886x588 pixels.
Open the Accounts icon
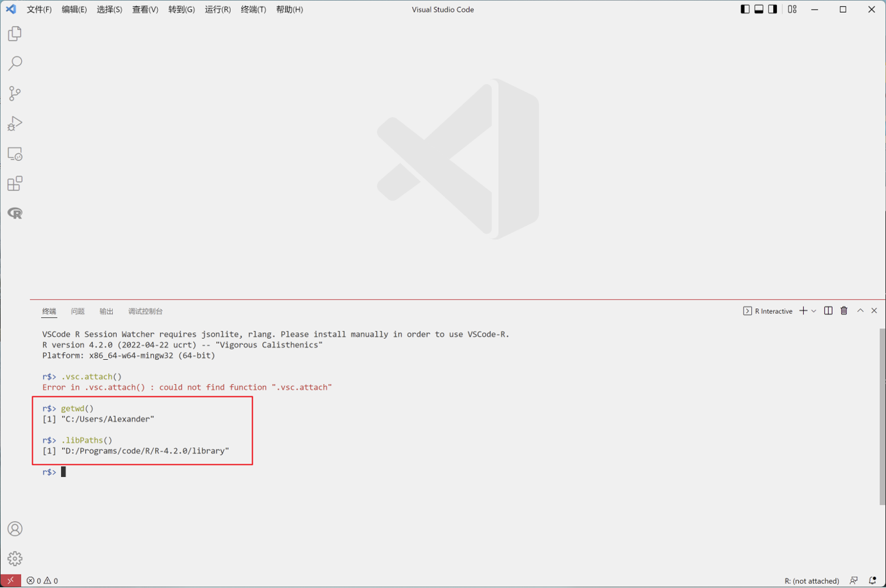[x=15, y=528]
